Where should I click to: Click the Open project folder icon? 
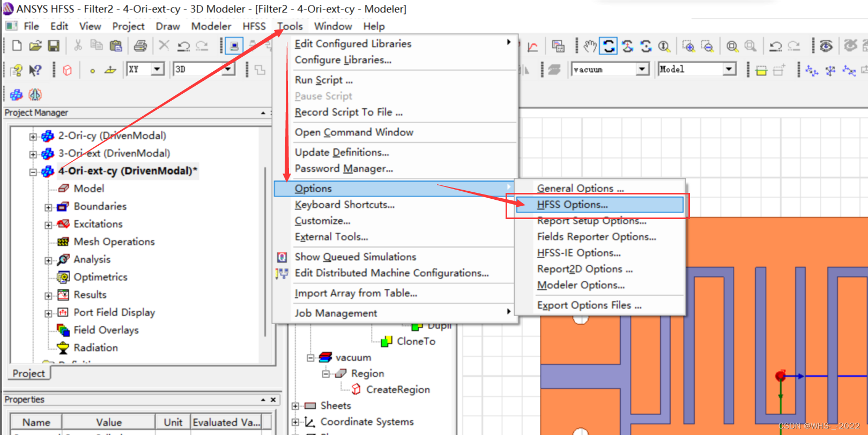pos(35,46)
